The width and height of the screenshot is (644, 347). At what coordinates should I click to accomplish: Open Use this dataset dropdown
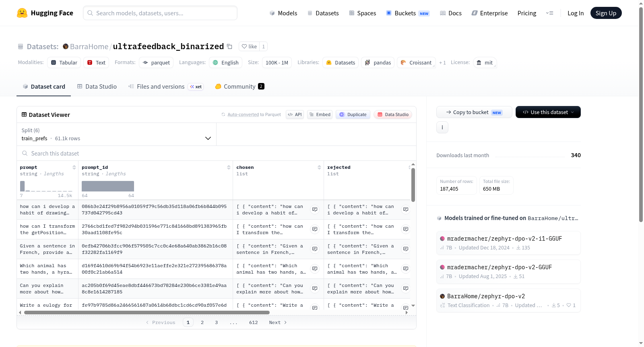click(548, 112)
